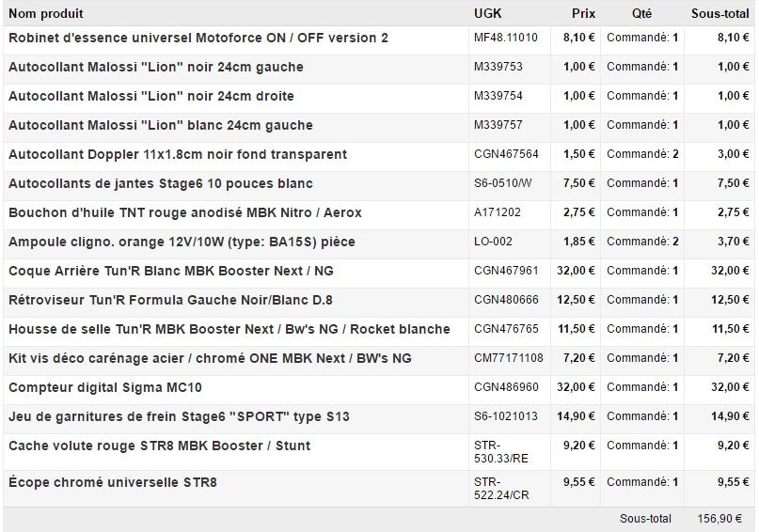Open Écope chromé universelle STR8 item
759x532 pixels.
click(113, 482)
